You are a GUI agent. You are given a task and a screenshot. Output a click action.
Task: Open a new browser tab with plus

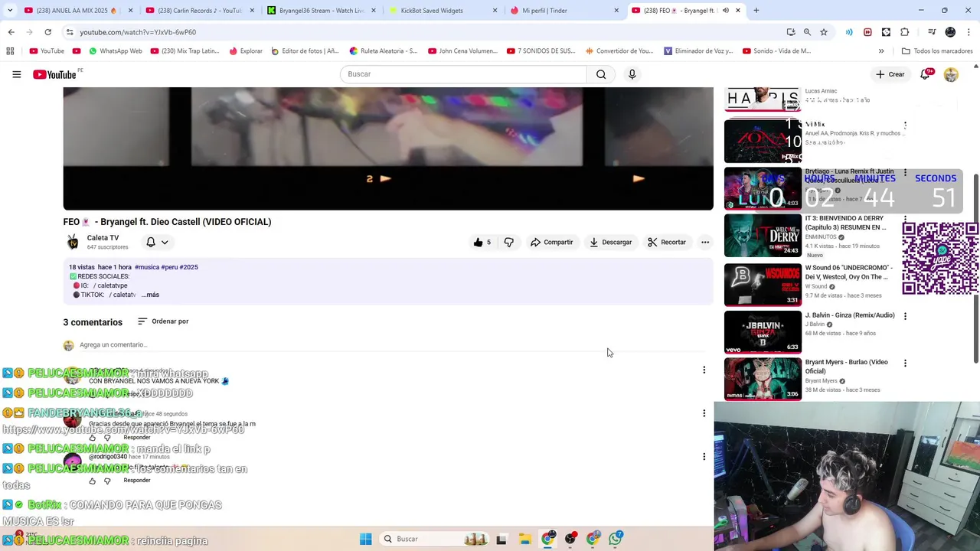pos(756,11)
